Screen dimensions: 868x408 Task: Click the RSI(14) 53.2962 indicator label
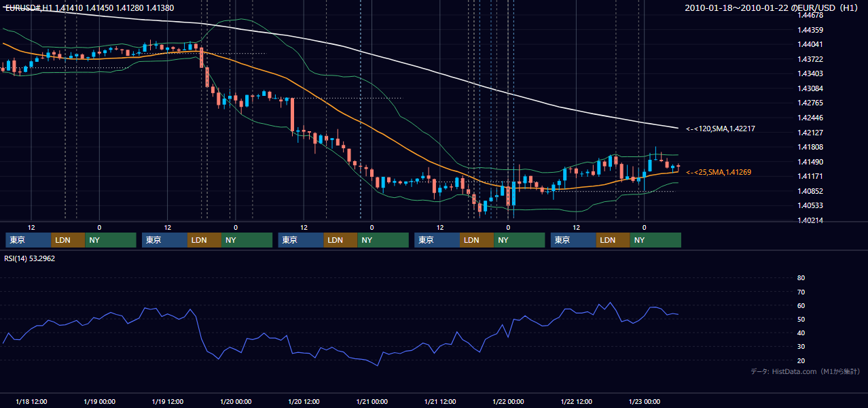click(x=30, y=258)
